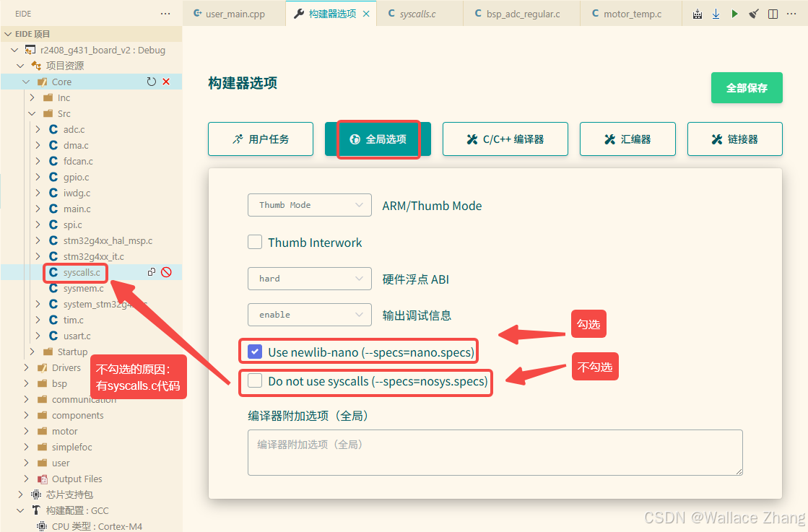Image resolution: width=808 pixels, height=532 pixels.
Task: Click the Output Files folder icon
Action: click(43, 479)
